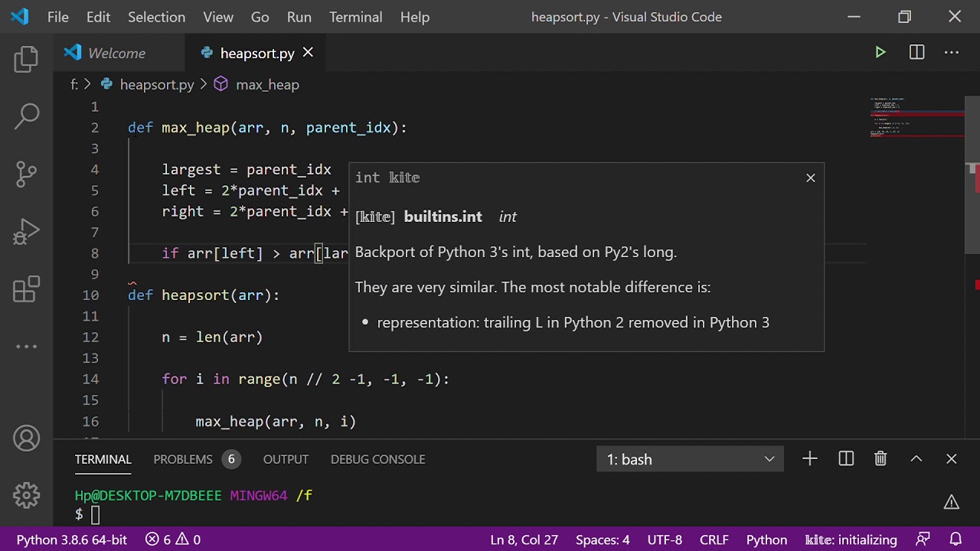Close the terminal panel
The height and width of the screenshot is (551, 980).
952,459
